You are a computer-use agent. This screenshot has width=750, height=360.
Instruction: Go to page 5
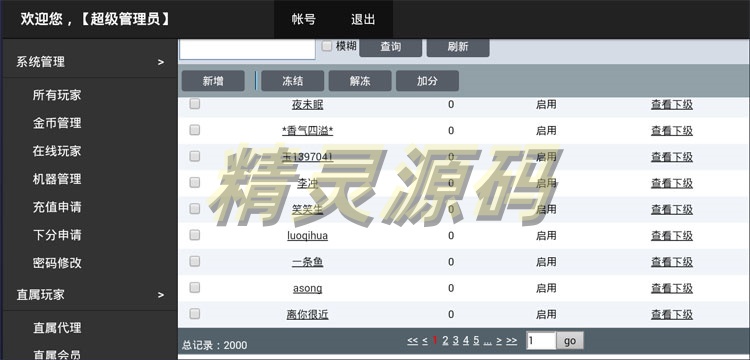click(x=476, y=340)
